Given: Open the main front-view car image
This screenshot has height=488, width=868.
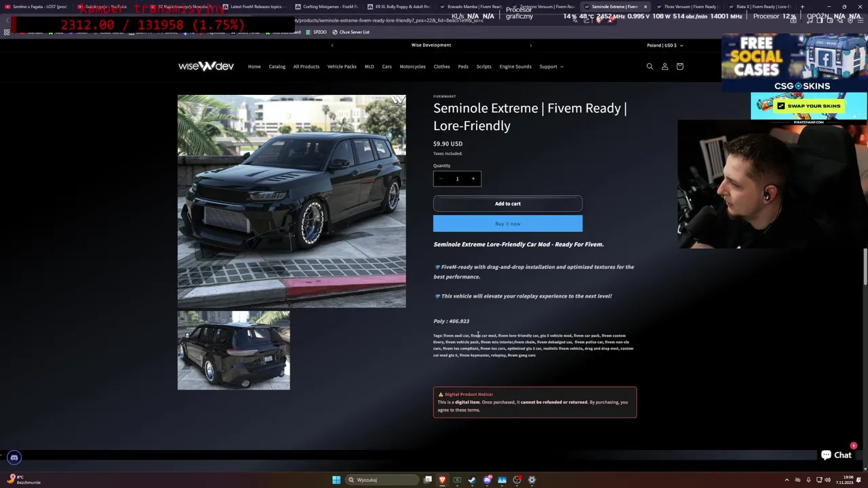Looking at the screenshot, I should [x=292, y=201].
